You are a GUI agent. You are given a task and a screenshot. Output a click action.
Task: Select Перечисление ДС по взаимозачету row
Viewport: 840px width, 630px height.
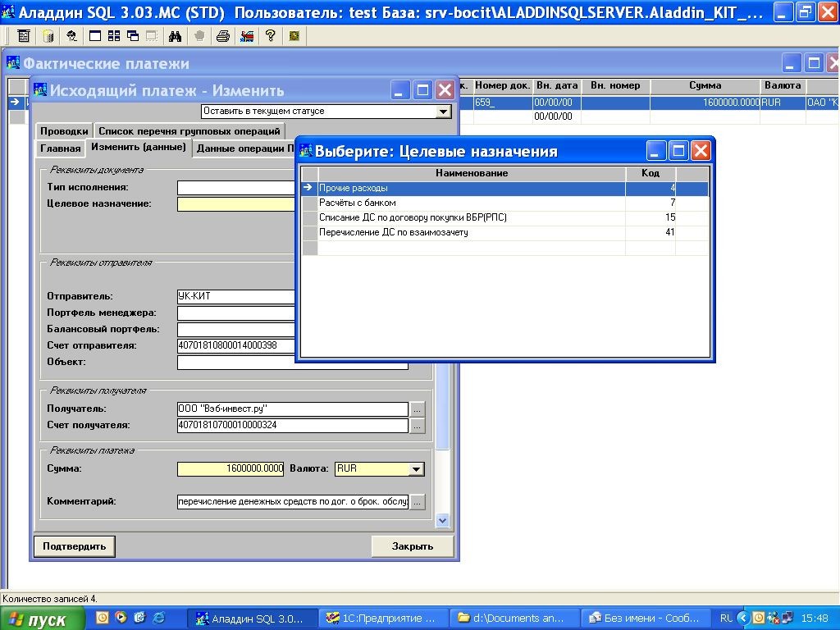(x=505, y=232)
